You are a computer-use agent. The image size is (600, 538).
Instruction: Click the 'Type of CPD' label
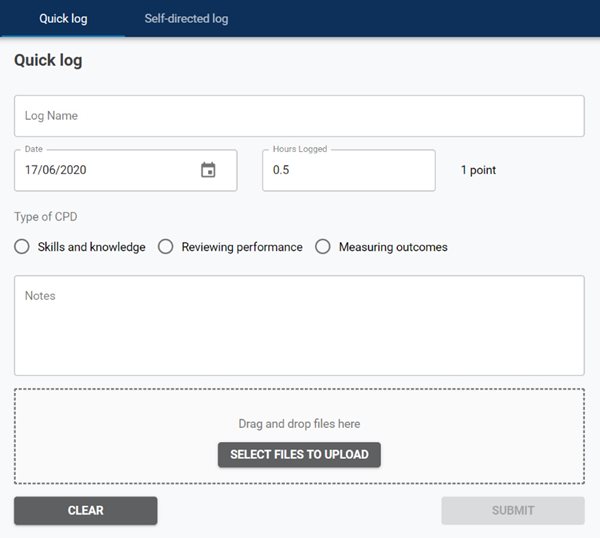(45, 217)
